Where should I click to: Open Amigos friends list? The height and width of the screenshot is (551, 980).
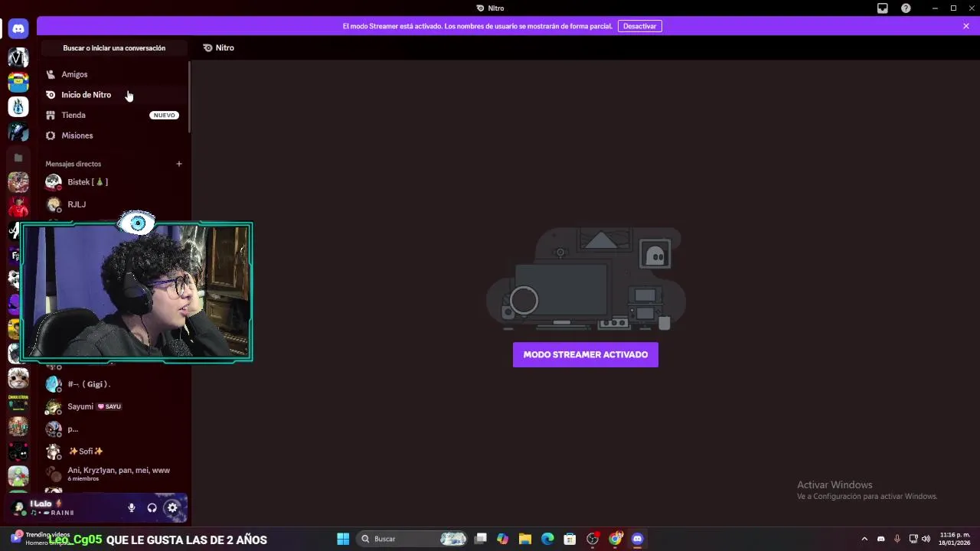pyautogui.click(x=115, y=74)
